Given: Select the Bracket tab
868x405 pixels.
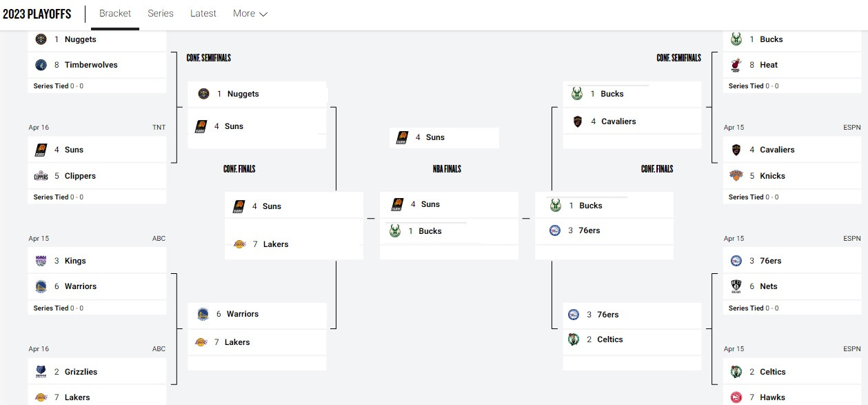Looking at the screenshot, I should 115,13.
